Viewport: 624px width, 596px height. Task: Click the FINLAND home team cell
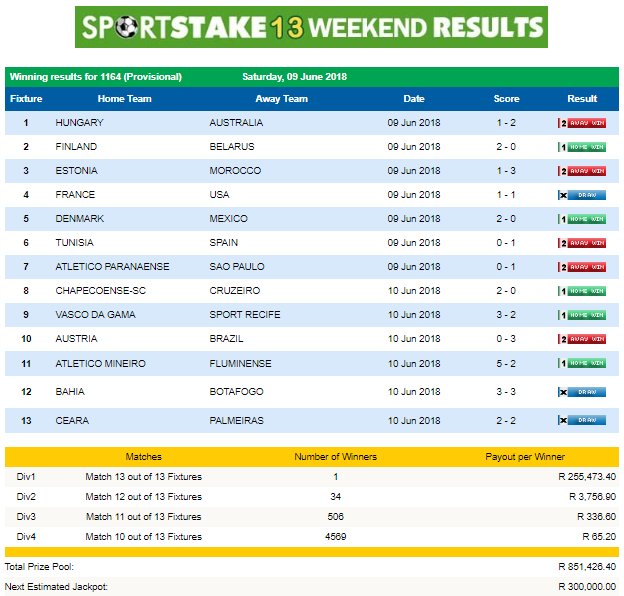coord(76,147)
